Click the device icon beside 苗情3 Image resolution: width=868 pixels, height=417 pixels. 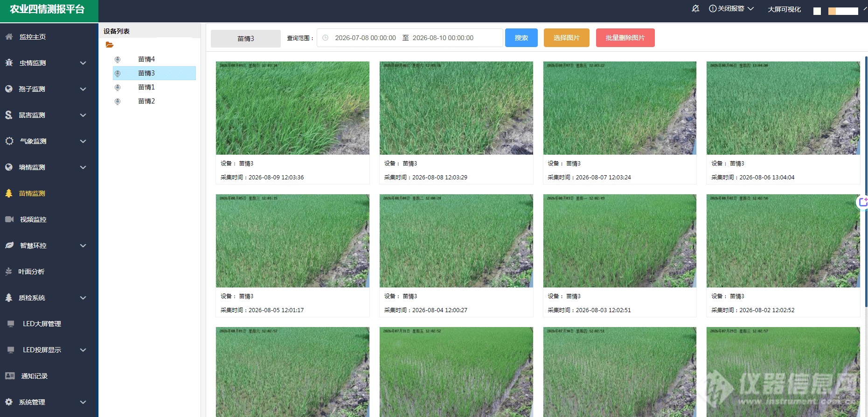pos(118,74)
